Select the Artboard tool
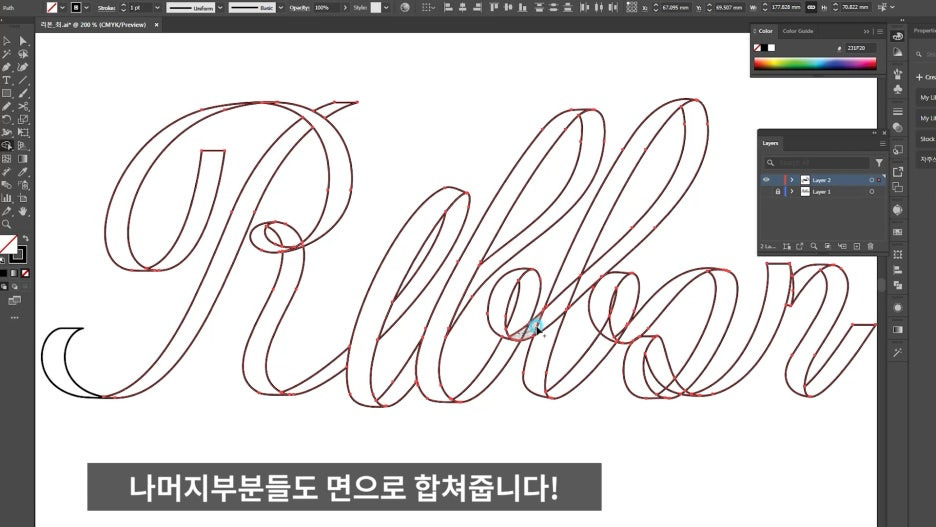The width and height of the screenshot is (936, 527). coord(23,198)
